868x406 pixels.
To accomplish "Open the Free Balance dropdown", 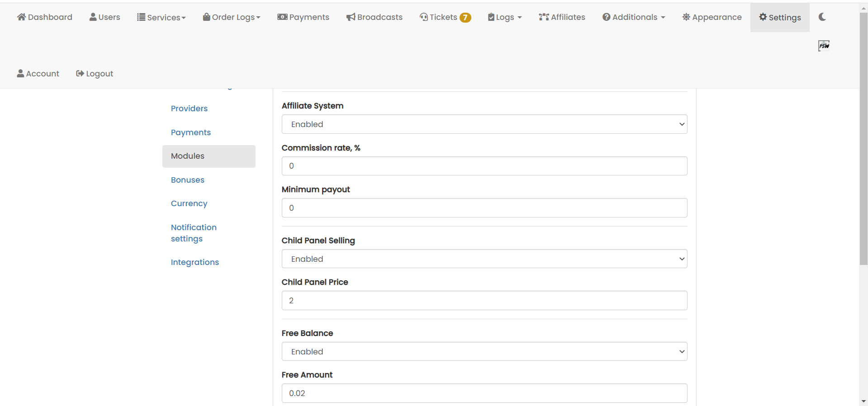I will coord(484,352).
